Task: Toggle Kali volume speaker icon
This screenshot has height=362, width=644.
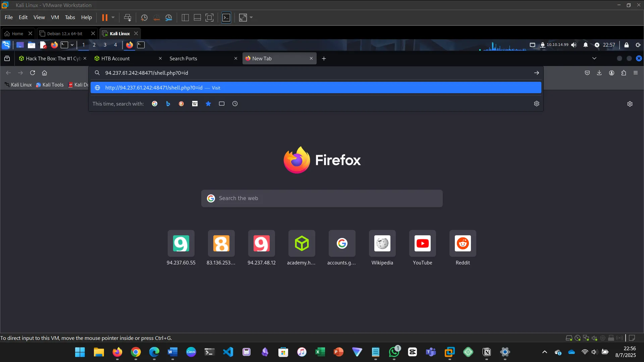Action: (574, 45)
